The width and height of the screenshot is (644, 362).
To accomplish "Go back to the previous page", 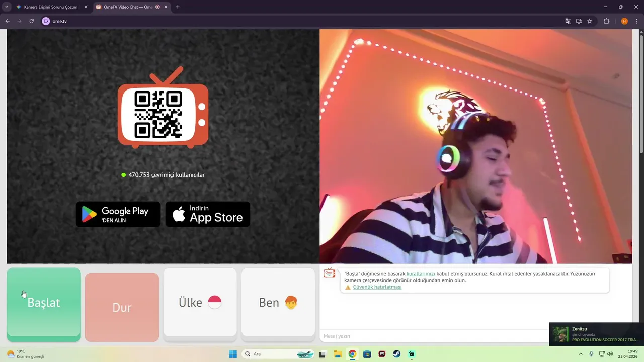I will click(x=8, y=21).
